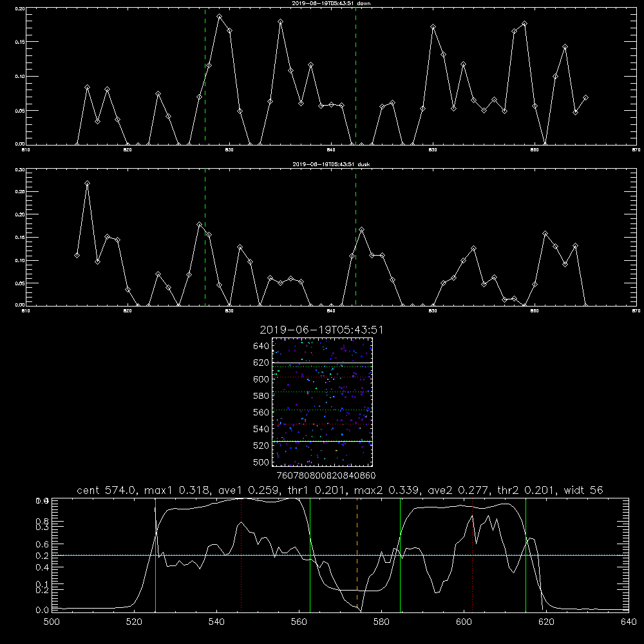This screenshot has width=644, height=644.
Task: Click the green vertical line near 563 in bottom plot
Action: point(310,554)
